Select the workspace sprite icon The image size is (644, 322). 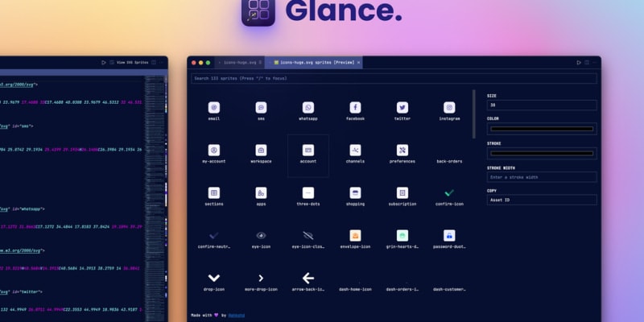[261, 151]
